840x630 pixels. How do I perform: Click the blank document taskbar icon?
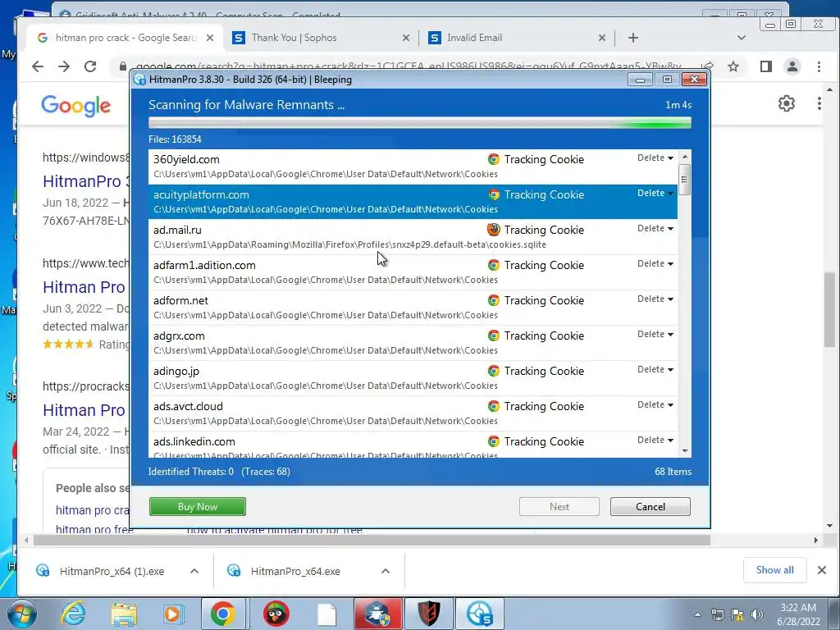(x=326, y=614)
